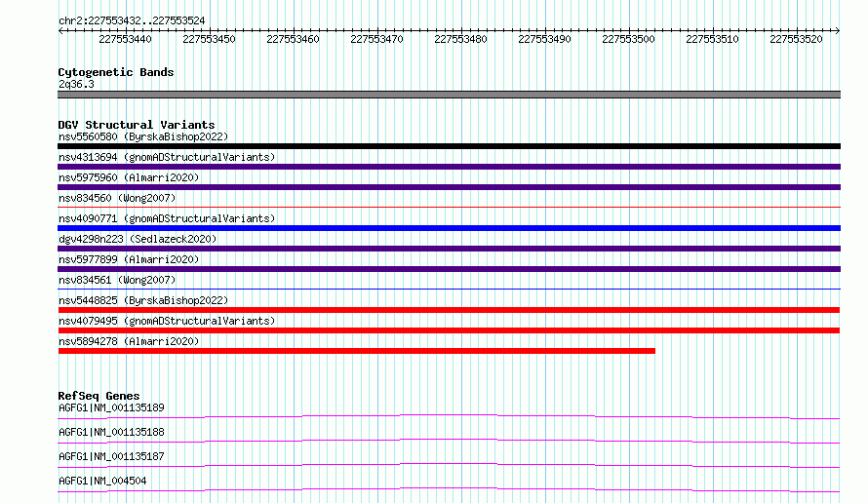Viewport: 868px width, 503px height.
Task: Open variant nsv4079495 (gnomADStructuralVariants) label
Action: [167, 321]
